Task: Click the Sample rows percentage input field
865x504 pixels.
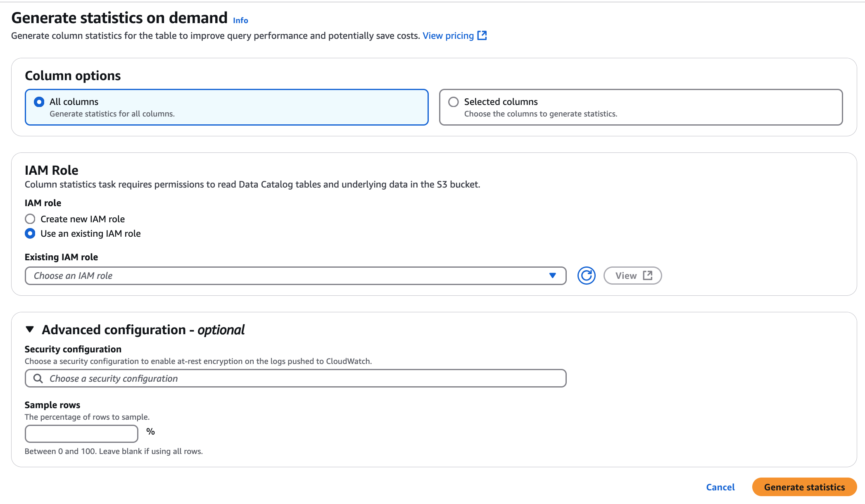Action: [81, 433]
